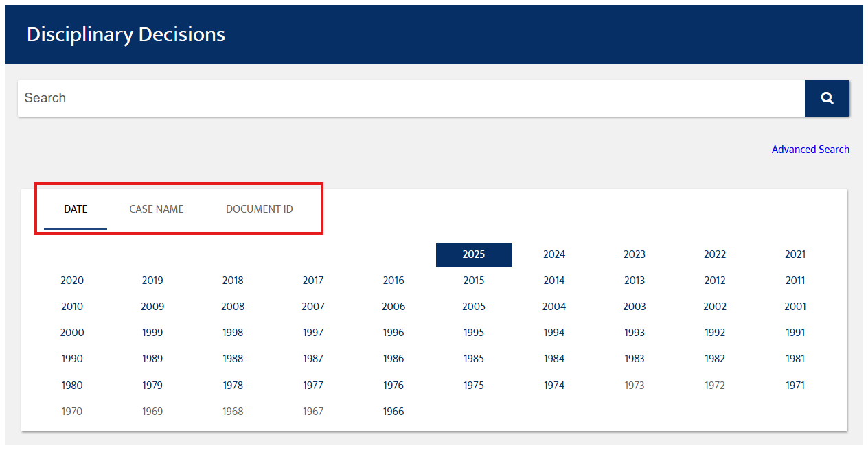Click into the Search text field
The image size is (868, 450).
click(411, 98)
